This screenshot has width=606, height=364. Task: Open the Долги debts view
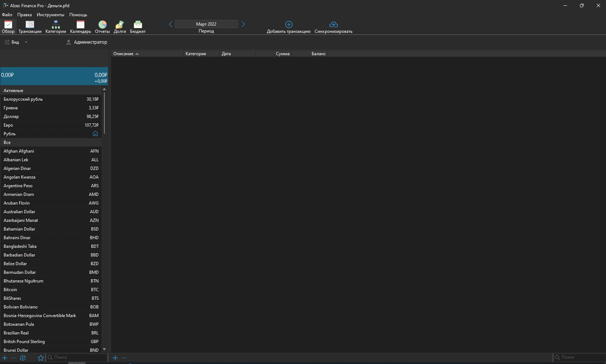click(x=120, y=27)
